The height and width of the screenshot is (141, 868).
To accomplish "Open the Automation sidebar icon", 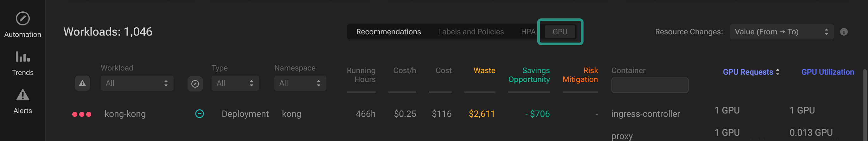I will 22,19.
